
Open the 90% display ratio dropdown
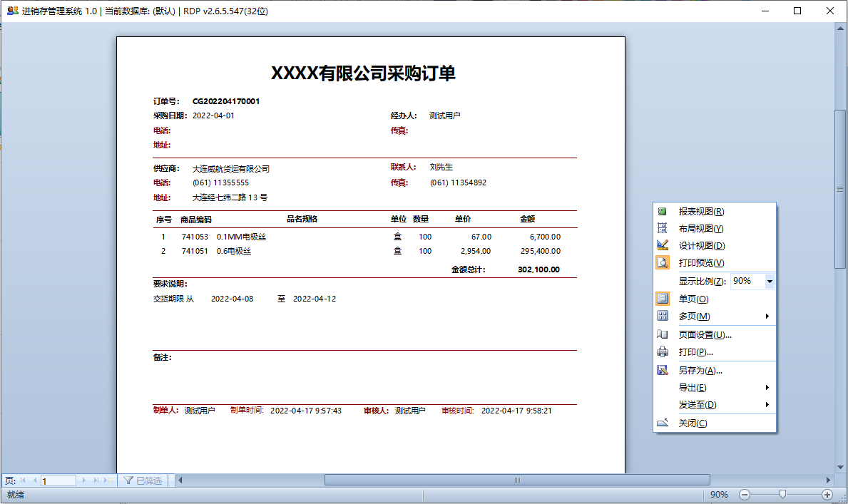pyautogui.click(x=770, y=282)
